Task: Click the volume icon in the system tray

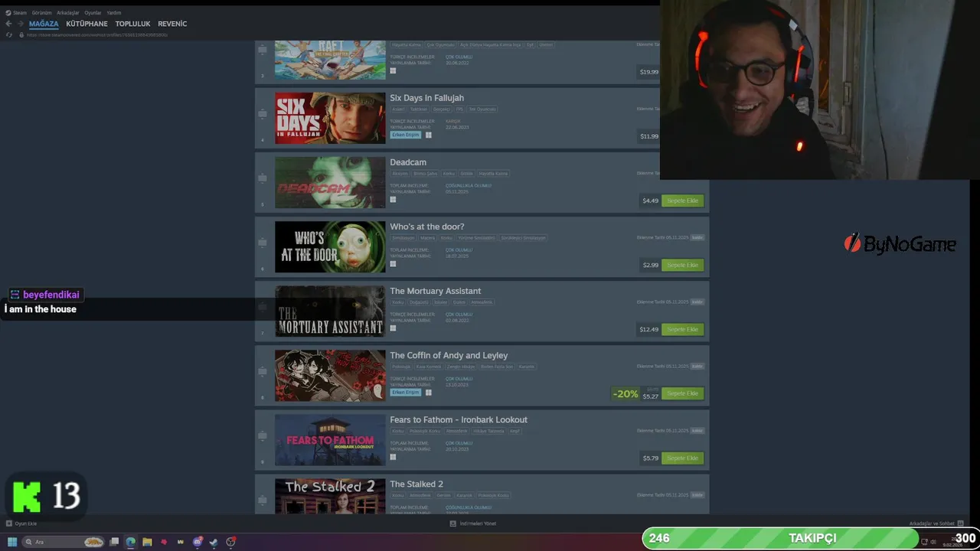Action: 933,542
